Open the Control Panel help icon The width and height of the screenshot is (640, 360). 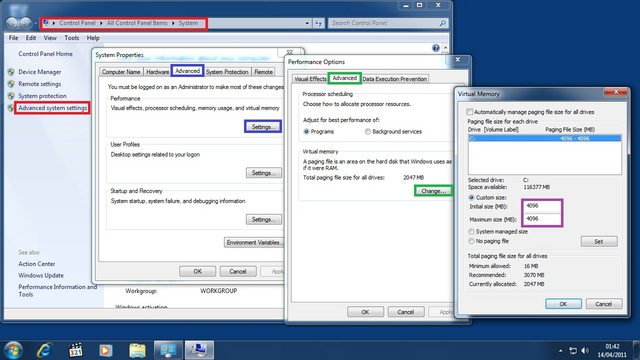point(436,48)
